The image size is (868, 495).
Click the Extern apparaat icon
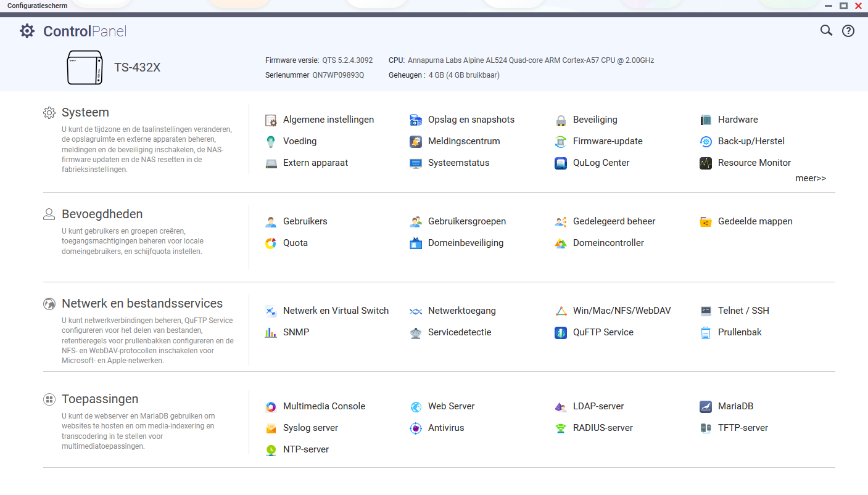[x=271, y=163]
